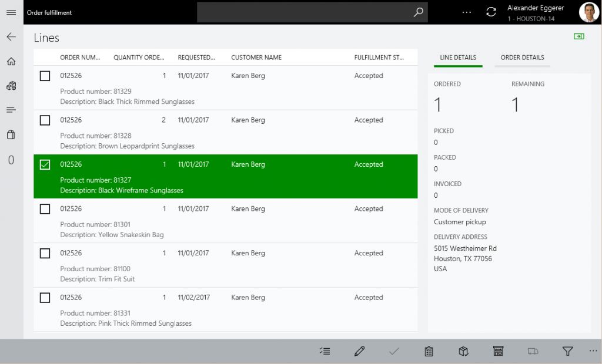Sort by Customer Name column header
602x364 pixels.
coord(256,58)
